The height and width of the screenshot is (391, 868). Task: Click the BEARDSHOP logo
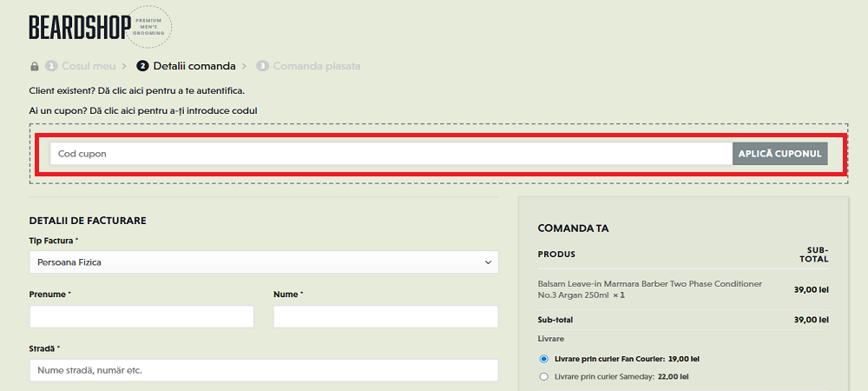click(79, 27)
